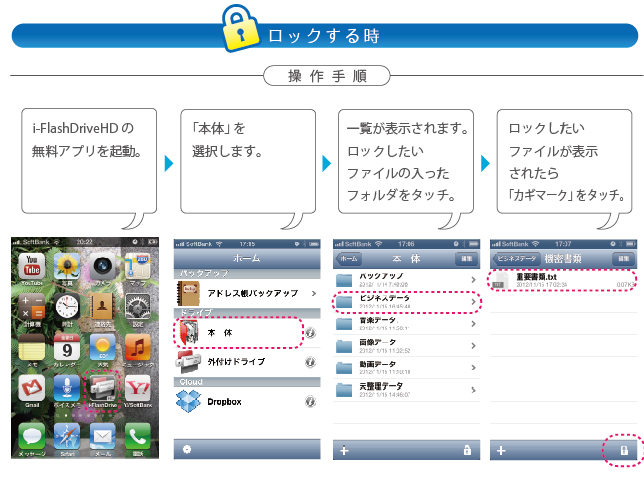Show info for 外付けドライブ
Viewport: 644px width, 485px height.
pos(310,362)
